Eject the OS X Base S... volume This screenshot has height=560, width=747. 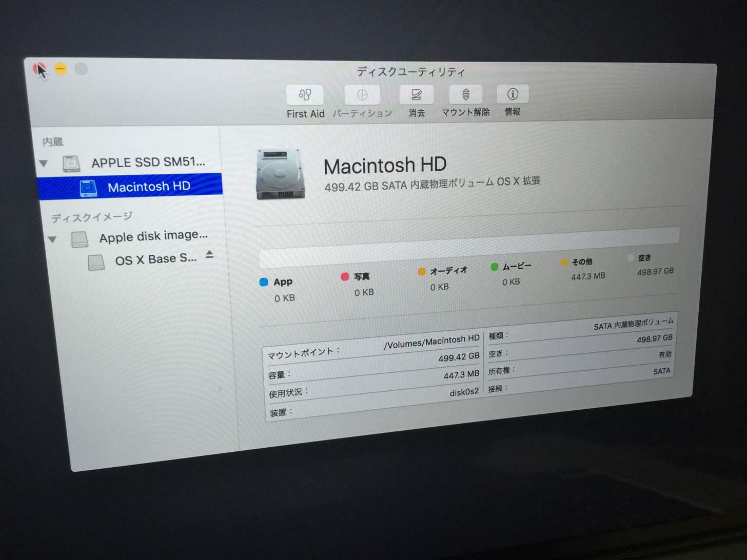coord(209,254)
